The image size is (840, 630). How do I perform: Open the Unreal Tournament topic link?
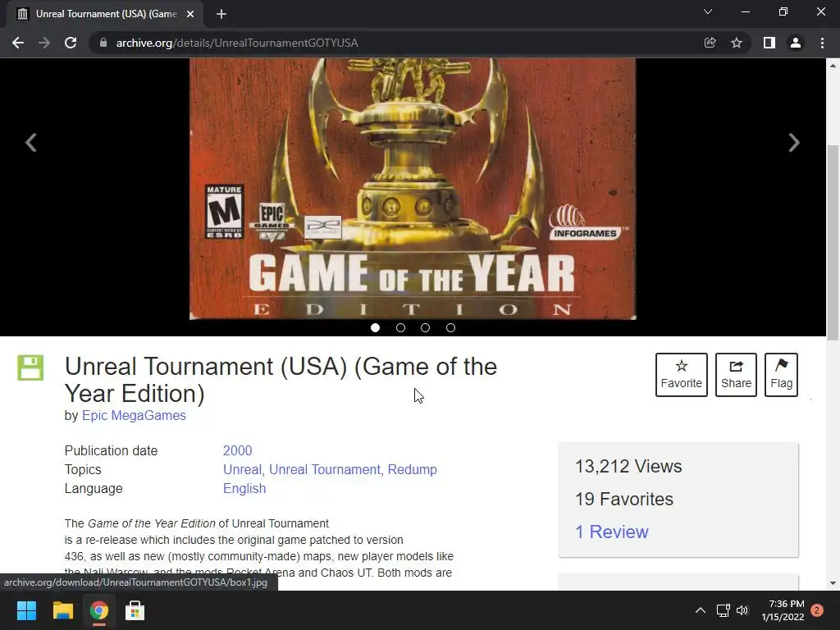pos(325,469)
